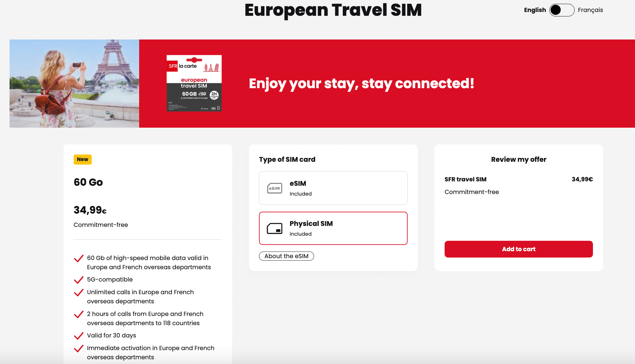Click the checkmark beside Valid for 30 days
This screenshot has width=635, height=364.
(x=78, y=336)
